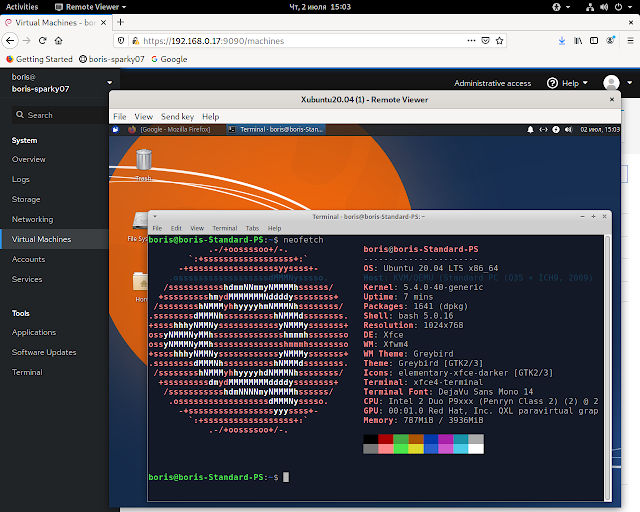Open Firefox account icon
640x512 pixels.
click(610, 40)
